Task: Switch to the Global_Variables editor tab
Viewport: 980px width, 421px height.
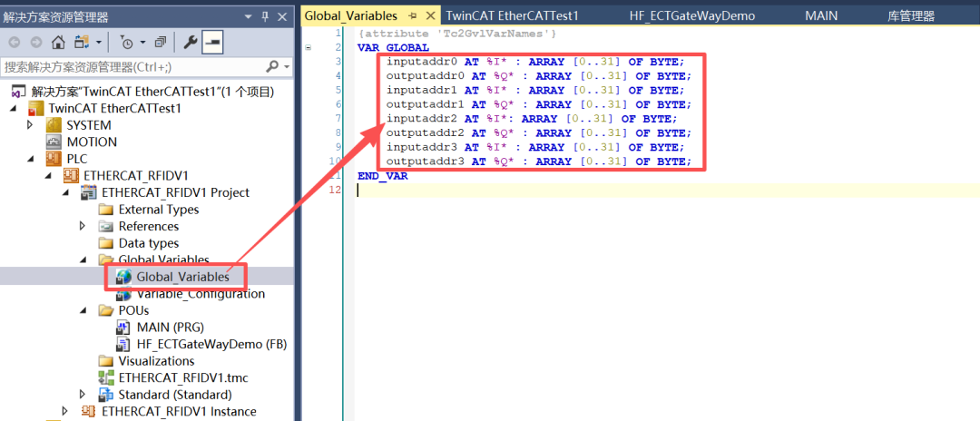Action: click(350, 15)
